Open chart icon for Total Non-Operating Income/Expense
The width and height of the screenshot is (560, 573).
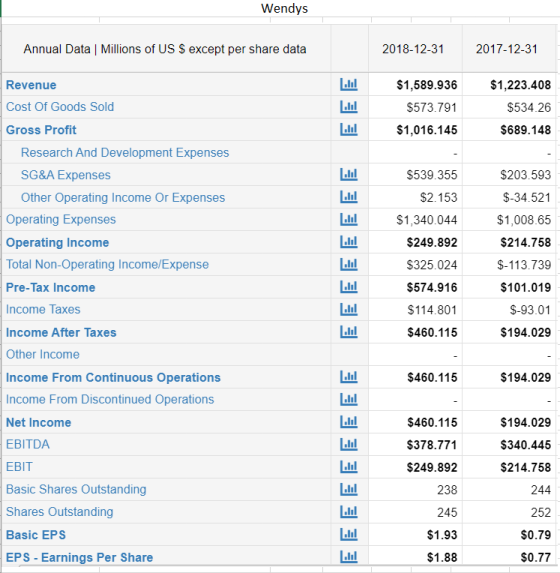[x=349, y=264]
